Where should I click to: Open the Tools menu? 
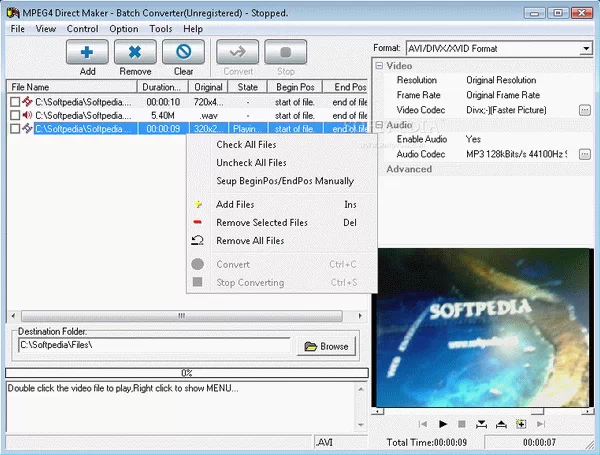(161, 29)
